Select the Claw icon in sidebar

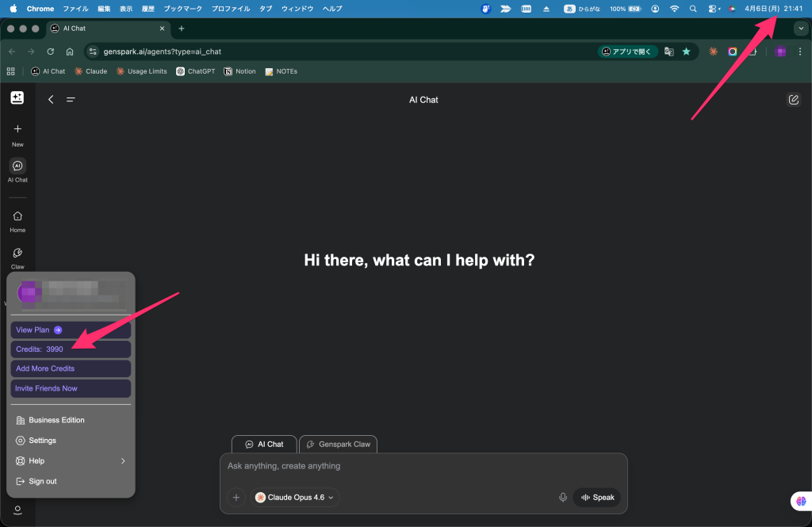coord(17,254)
